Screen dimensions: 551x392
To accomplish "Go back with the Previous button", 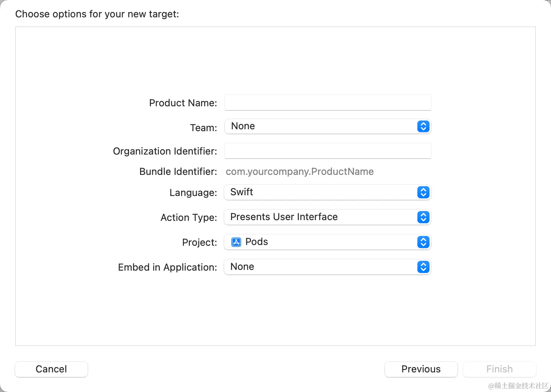I will tap(421, 369).
